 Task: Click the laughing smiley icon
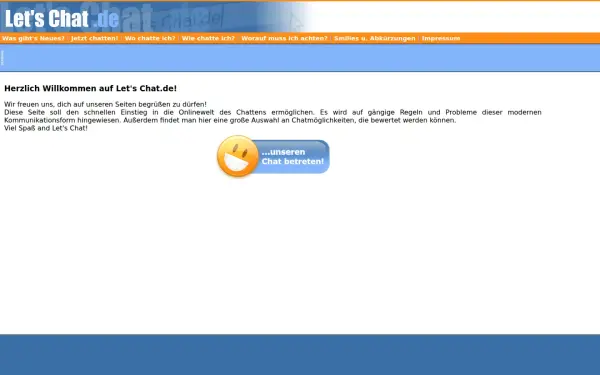(x=238, y=156)
